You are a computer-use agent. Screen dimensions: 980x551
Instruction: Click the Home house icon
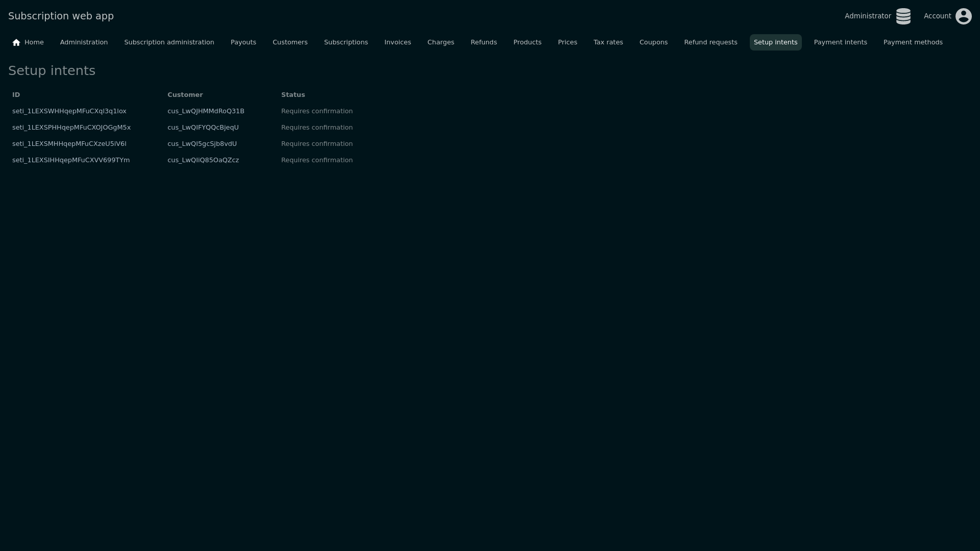[x=16, y=42]
